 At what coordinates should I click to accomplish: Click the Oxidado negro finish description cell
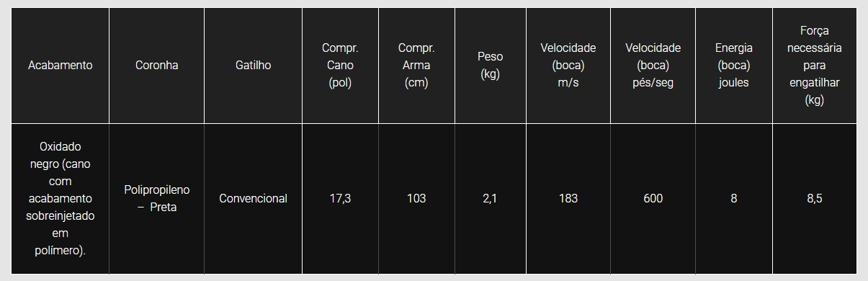[x=61, y=198]
